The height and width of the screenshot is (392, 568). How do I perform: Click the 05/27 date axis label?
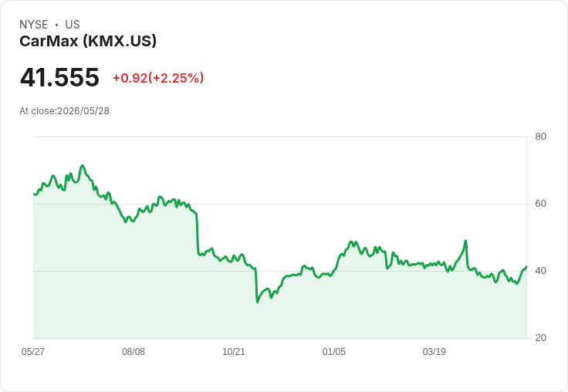(33, 351)
